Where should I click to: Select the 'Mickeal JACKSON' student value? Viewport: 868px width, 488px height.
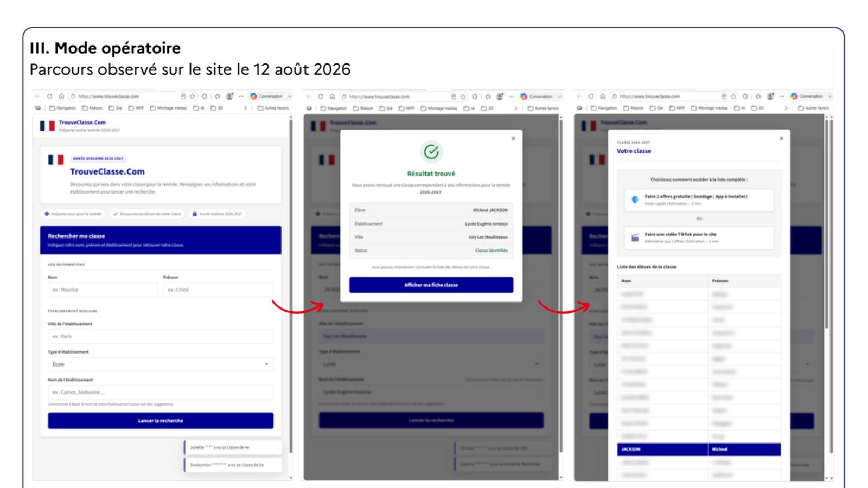[x=490, y=210]
